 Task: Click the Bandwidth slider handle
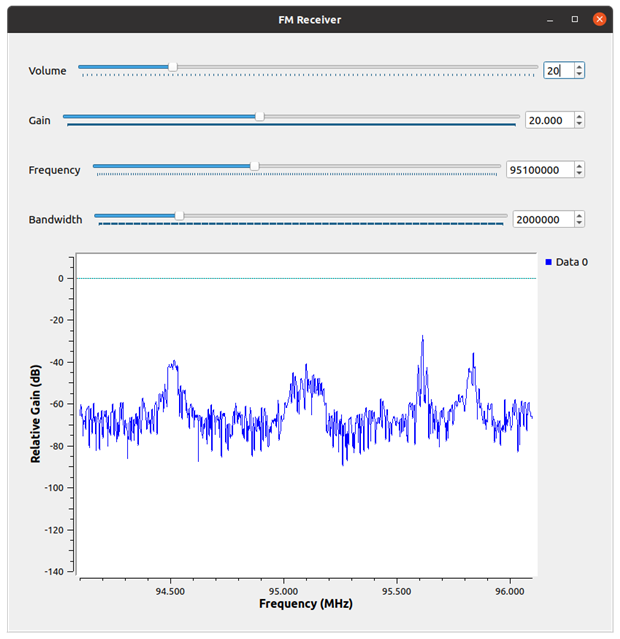click(179, 215)
